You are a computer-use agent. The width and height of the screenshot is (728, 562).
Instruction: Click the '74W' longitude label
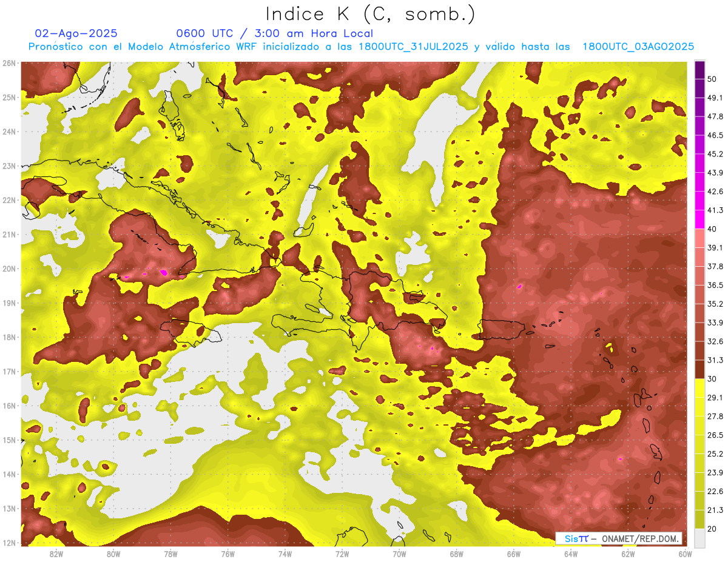click(x=285, y=554)
